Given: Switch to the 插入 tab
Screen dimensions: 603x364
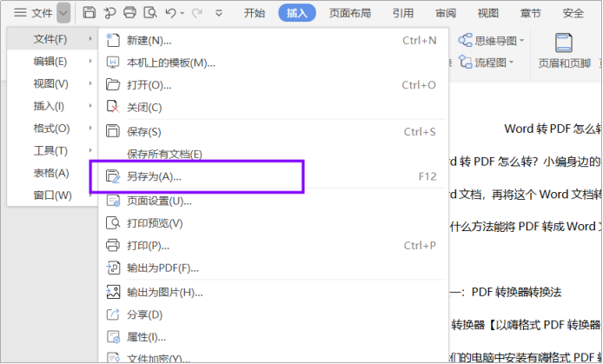Looking at the screenshot, I should [x=297, y=13].
